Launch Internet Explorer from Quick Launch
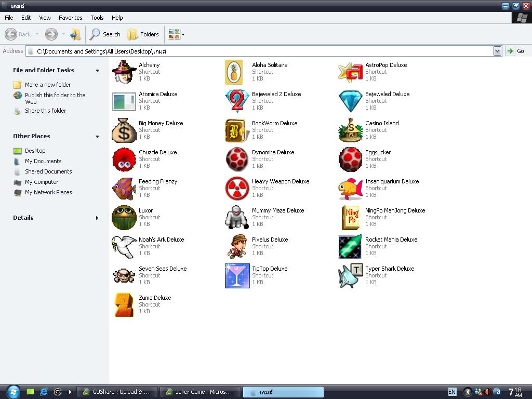 click(x=44, y=392)
